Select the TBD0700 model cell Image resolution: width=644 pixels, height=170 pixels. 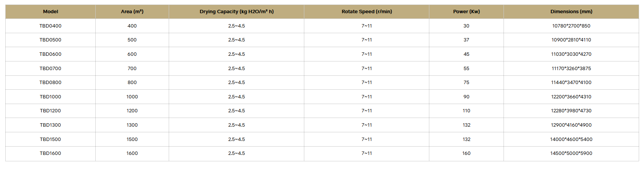click(50, 69)
